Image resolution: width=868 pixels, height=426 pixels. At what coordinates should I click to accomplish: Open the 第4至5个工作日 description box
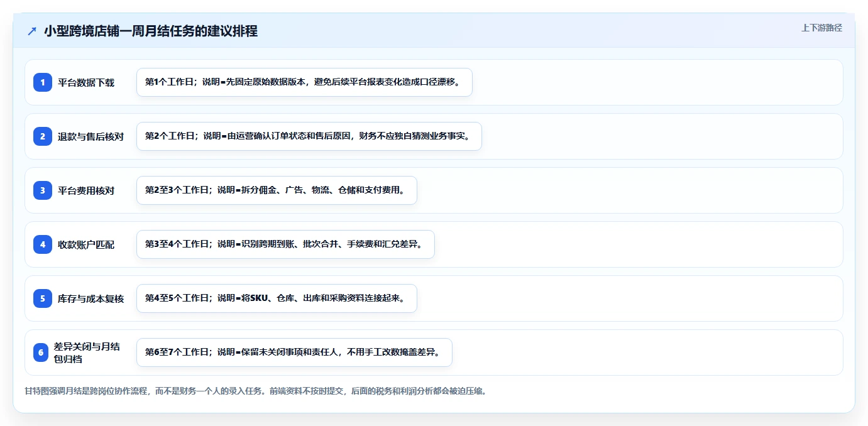277,298
